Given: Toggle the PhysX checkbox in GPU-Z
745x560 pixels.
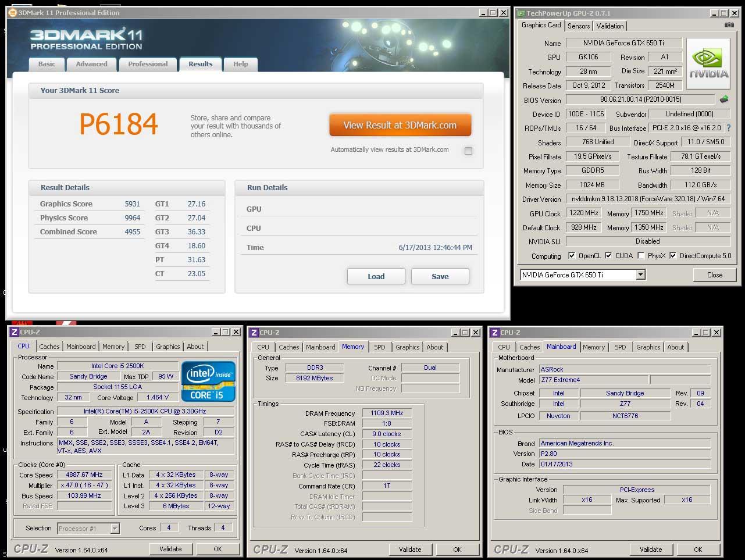Looking at the screenshot, I should [641, 255].
